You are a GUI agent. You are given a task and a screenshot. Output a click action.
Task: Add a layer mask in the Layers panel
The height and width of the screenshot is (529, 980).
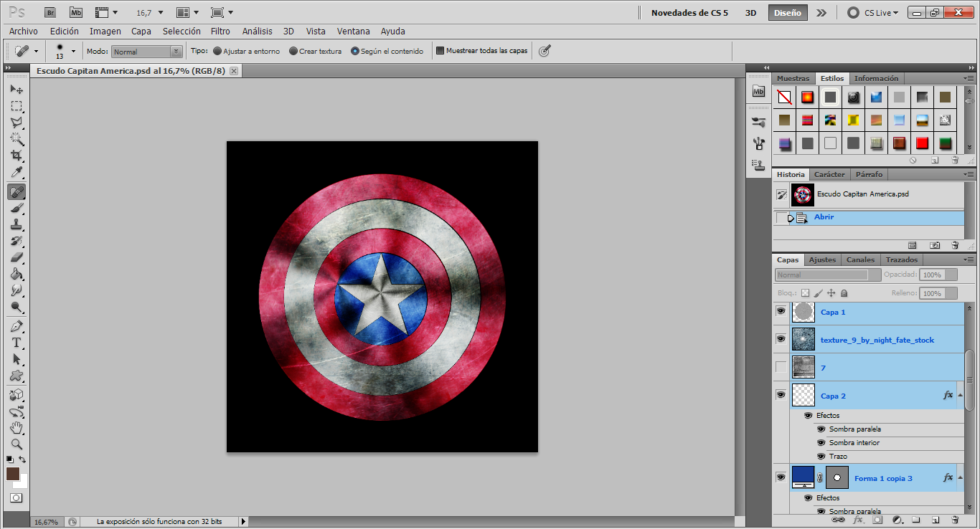coord(877,520)
